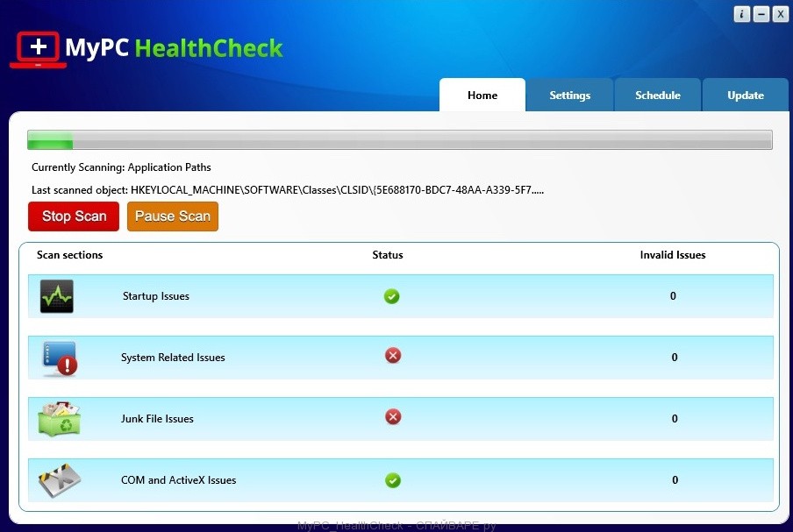Click the System Related Issues computer warning icon

click(60, 358)
